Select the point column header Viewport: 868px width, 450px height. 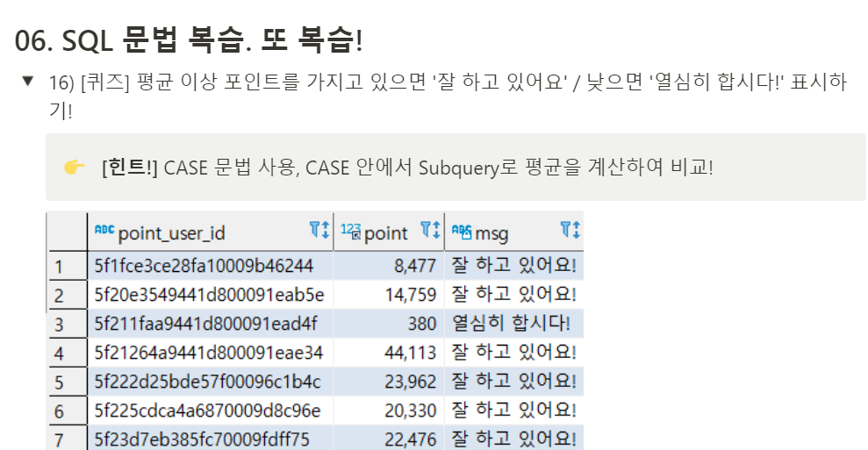[389, 232]
